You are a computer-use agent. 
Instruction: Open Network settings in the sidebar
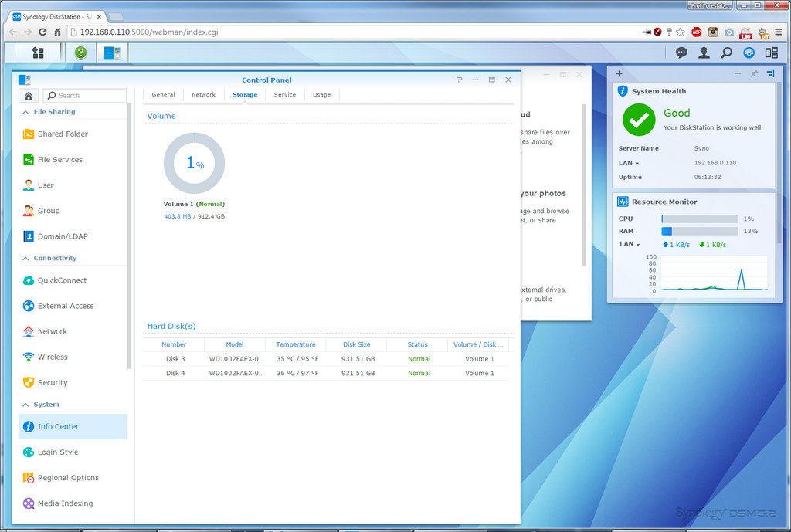(x=72, y=331)
